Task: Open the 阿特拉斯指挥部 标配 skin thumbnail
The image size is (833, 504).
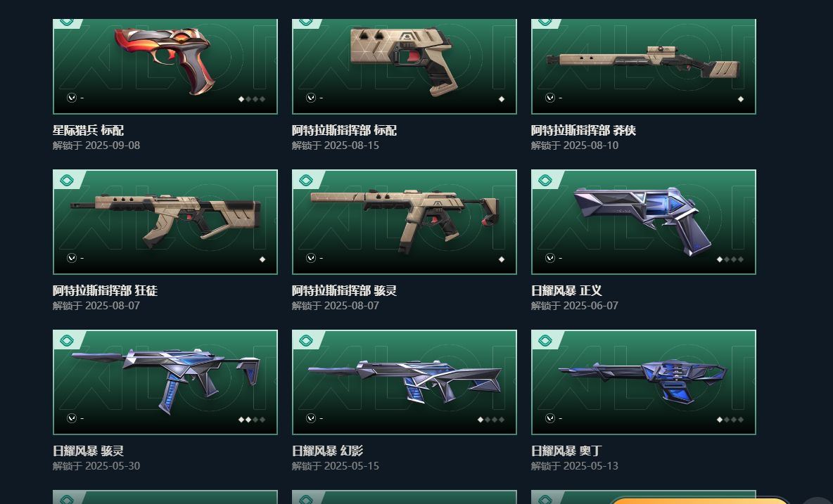Action: pos(405,66)
